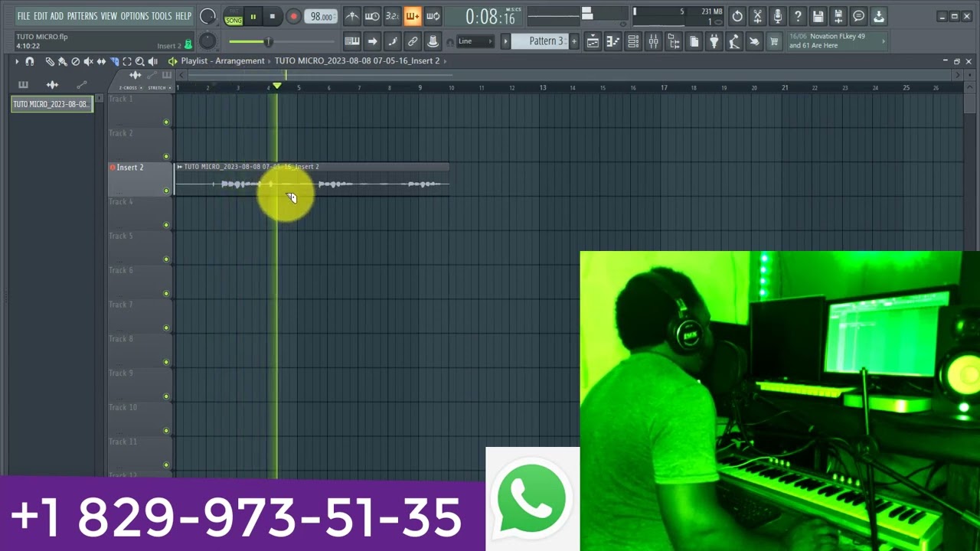Add new pattern with plus button
Viewport: 980px width, 551px height.
573,41
